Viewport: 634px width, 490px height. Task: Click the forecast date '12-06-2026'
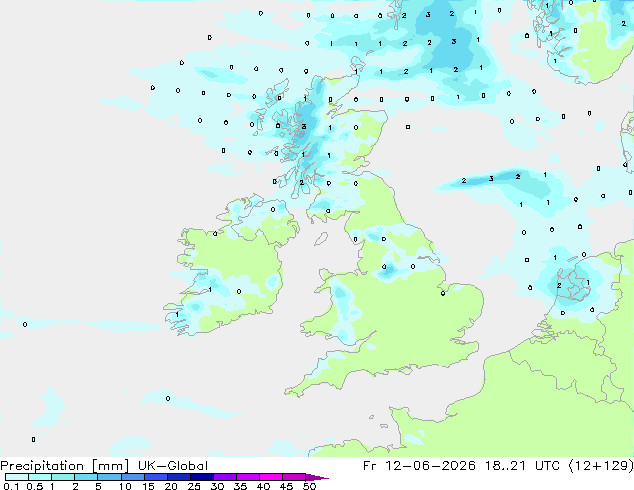430,466
